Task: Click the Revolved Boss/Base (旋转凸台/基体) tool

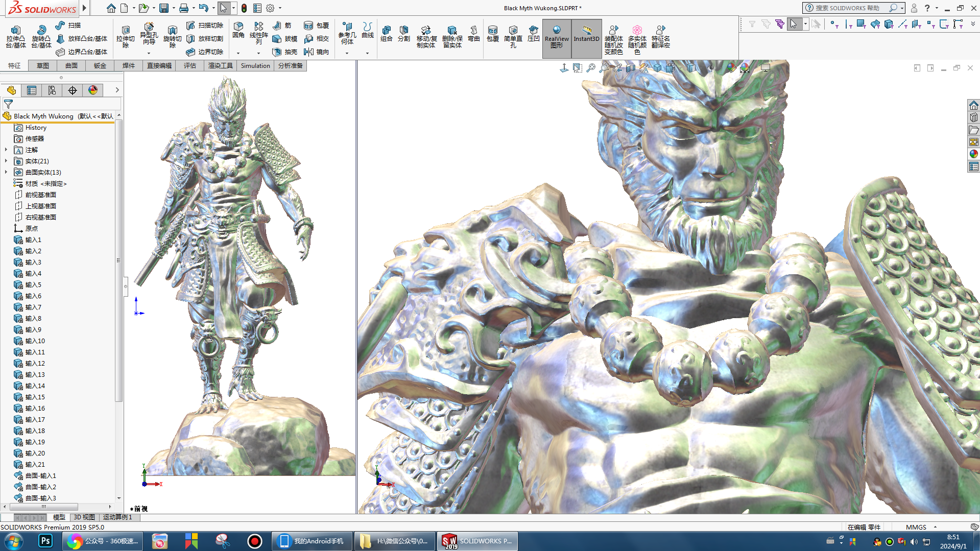Action: (x=41, y=37)
